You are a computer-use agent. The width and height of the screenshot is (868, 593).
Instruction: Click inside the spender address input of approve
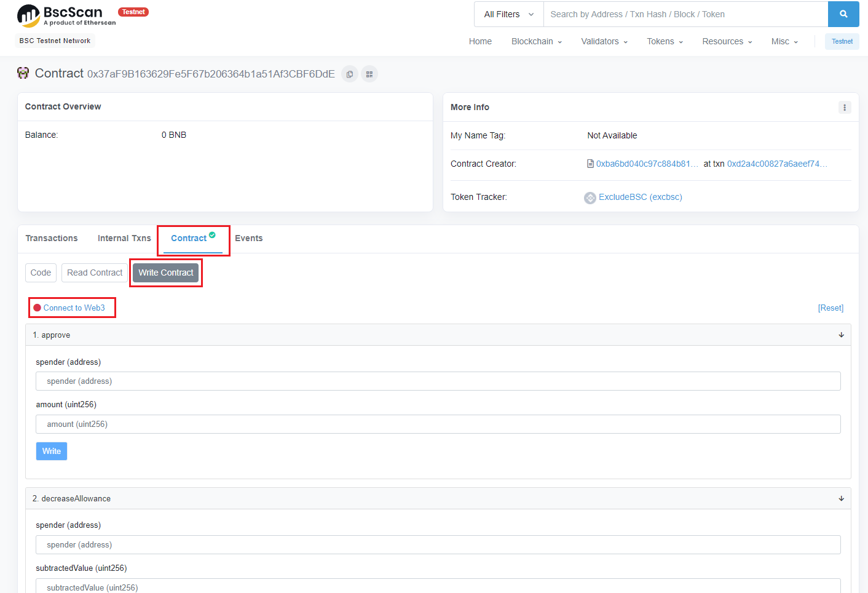(437, 381)
